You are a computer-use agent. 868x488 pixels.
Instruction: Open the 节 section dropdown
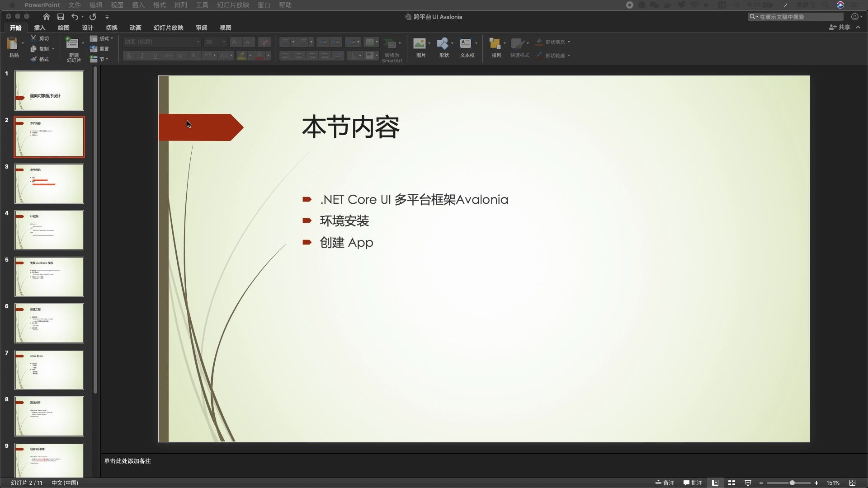pos(99,59)
